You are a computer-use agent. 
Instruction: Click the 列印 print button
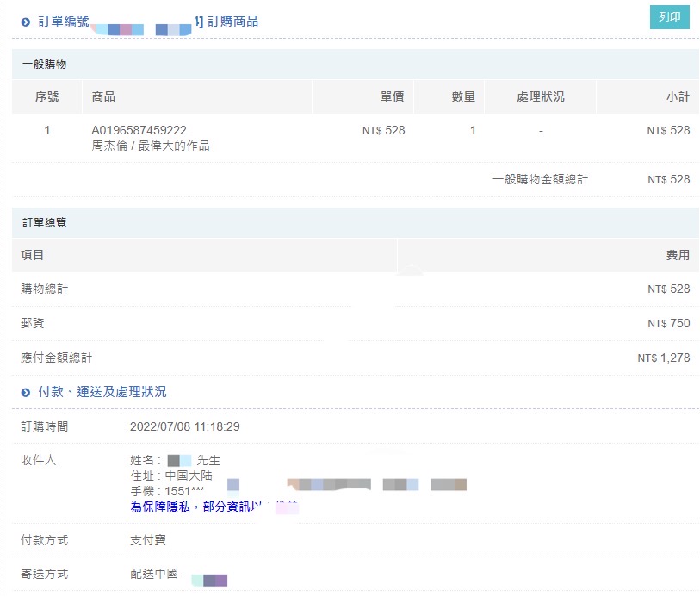[x=669, y=17]
